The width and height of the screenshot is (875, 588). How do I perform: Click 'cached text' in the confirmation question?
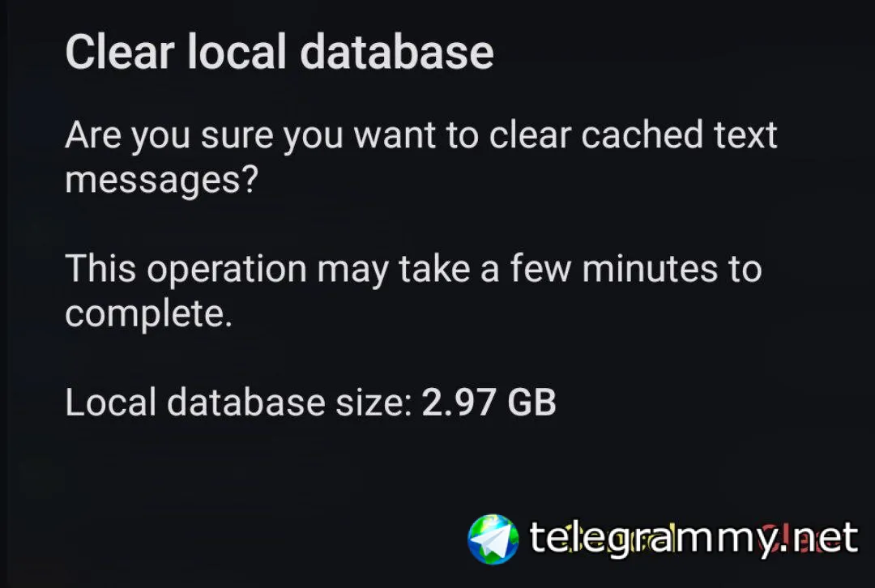(679, 135)
